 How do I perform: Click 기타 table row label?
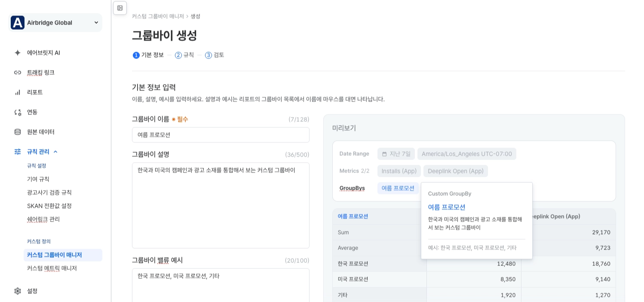click(x=343, y=295)
